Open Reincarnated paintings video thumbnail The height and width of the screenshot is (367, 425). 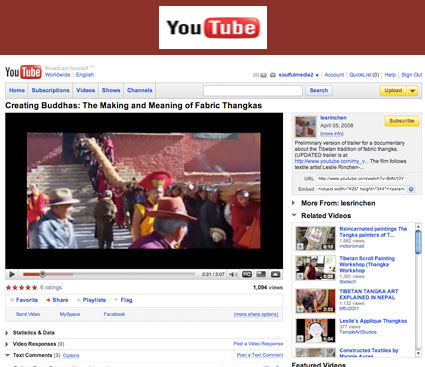315,238
